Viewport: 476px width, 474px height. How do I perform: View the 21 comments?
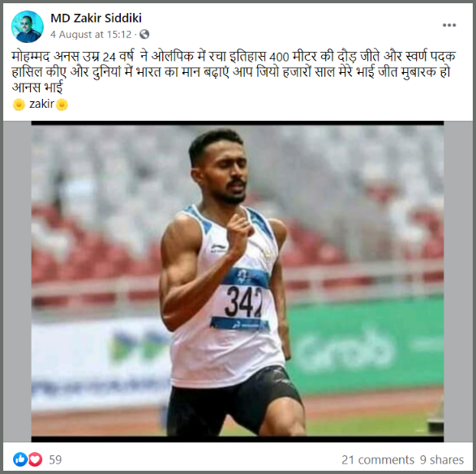[378, 459]
